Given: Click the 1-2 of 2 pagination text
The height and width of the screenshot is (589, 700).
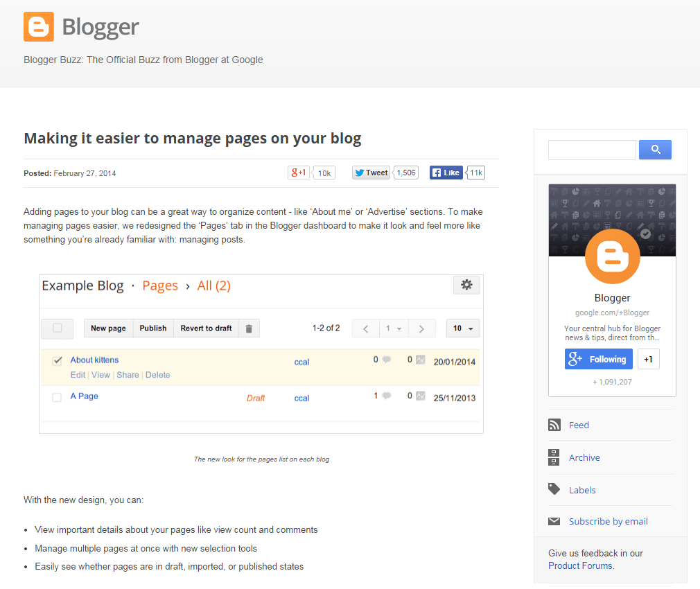Looking at the screenshot, I should coord(326,328).
